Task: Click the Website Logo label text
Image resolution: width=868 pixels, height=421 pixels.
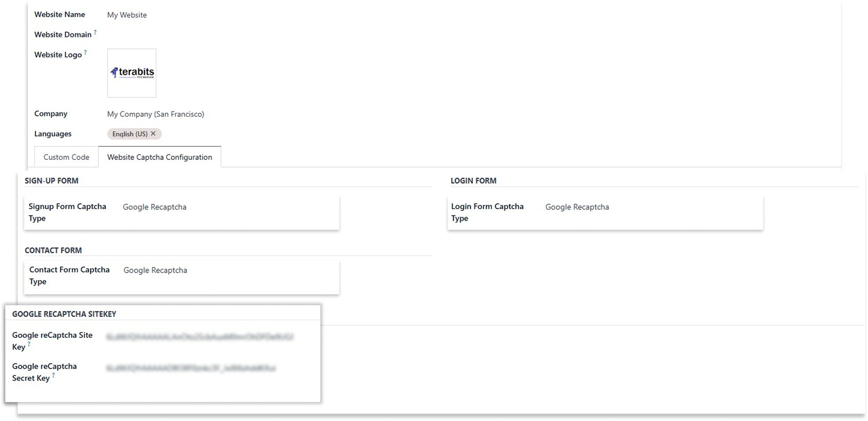Action: 58,55
